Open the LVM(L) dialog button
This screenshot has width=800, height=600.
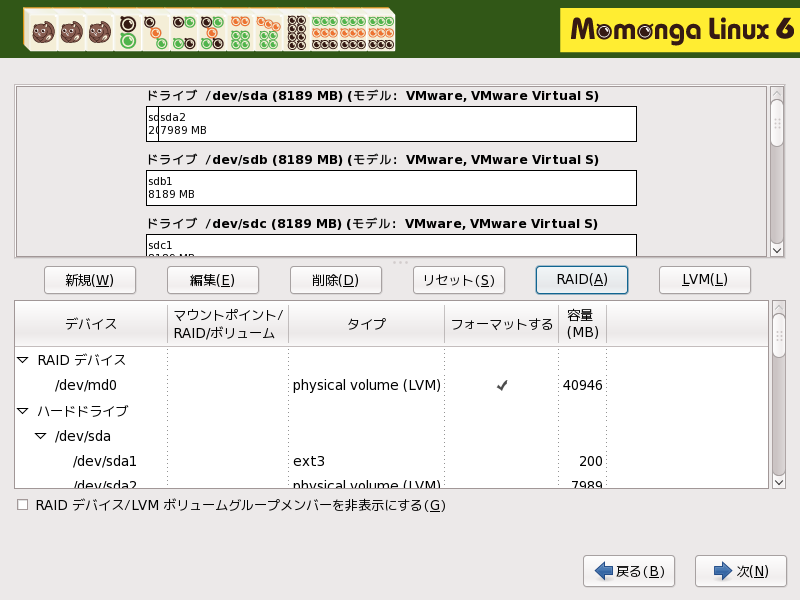tap(705, 280)
